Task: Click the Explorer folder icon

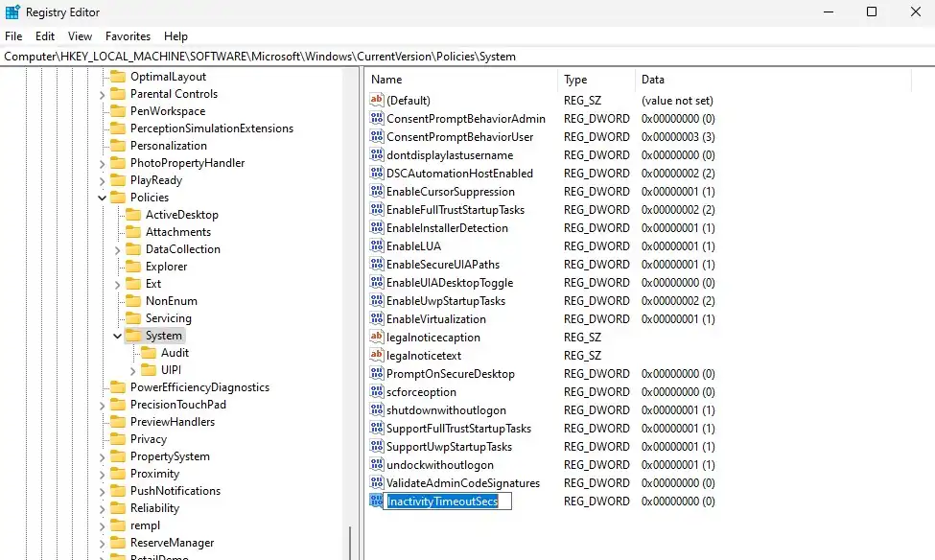Action: tap(133, 267)
